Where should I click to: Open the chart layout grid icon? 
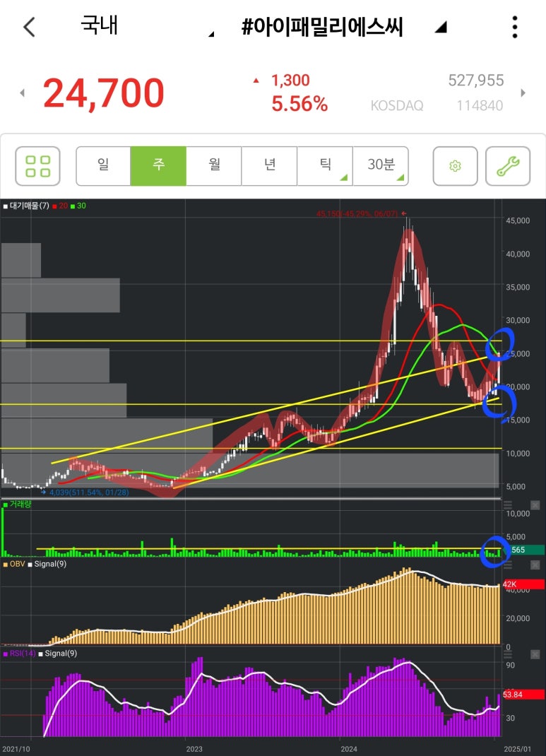click(37, 166)
